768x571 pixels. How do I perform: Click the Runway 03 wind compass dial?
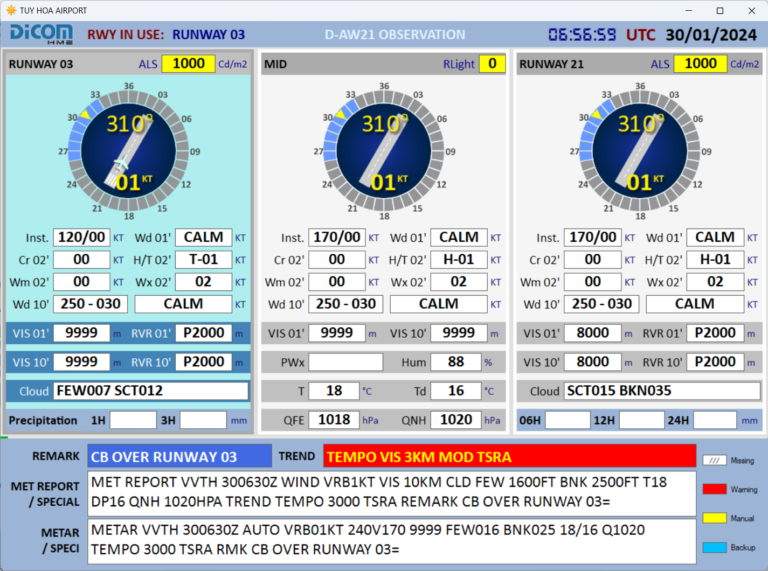(x=129, y=149)
